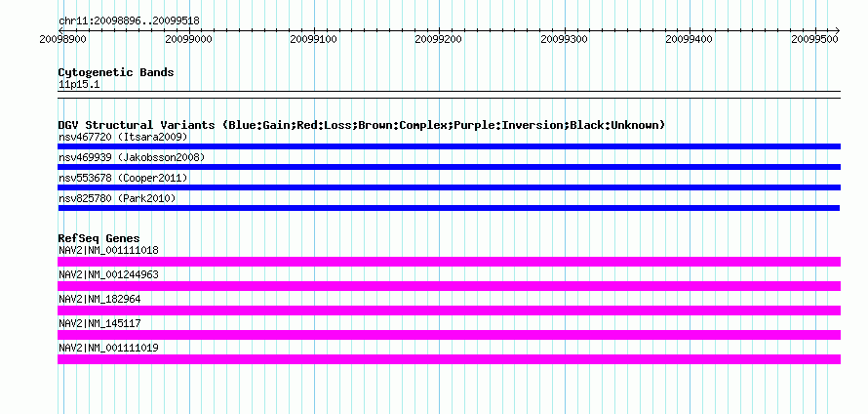Open variant label nsv469939 (Jakobsson2008)

coord(132,157)
